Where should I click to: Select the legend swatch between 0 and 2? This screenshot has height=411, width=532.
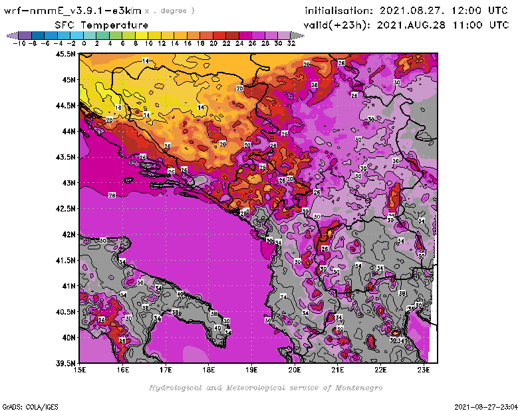point(90,35)
